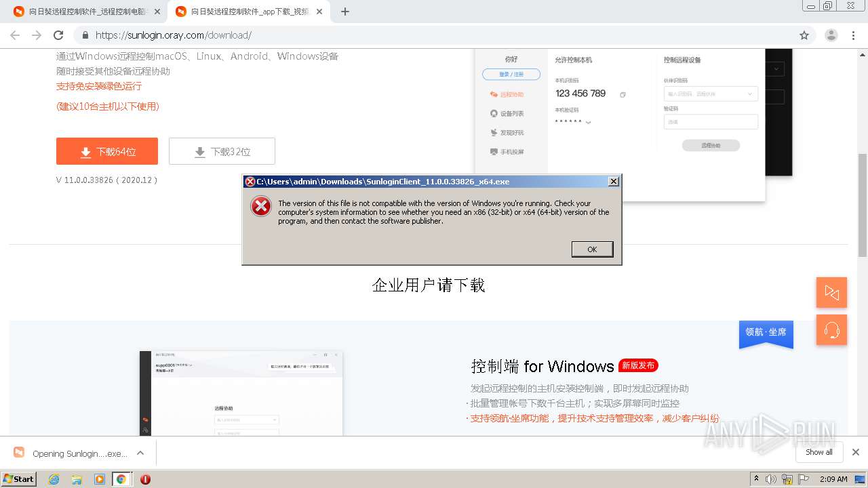The width and height of the screenshot is (868, 488).
Task: Bookmark this page with star icon
Action: [x=804, y=35]
